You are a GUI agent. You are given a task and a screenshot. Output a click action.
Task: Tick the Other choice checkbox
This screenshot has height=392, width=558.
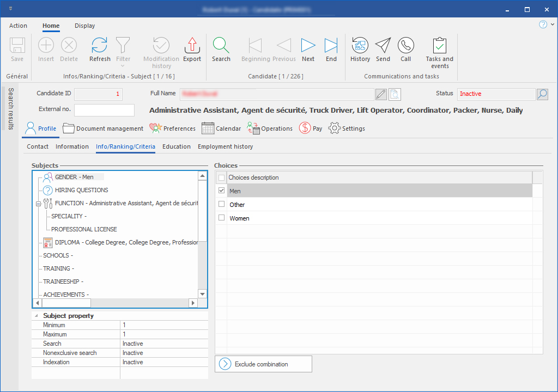pos(221,204)
